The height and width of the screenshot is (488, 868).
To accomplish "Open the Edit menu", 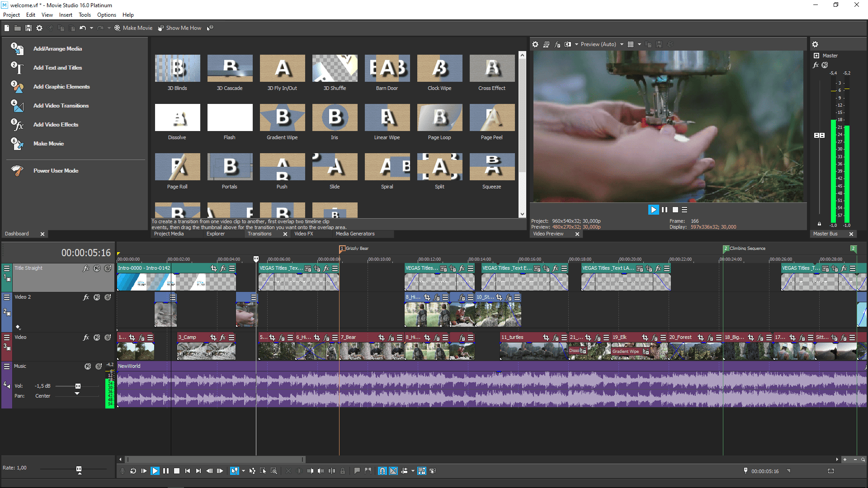I will click(30, 15).
